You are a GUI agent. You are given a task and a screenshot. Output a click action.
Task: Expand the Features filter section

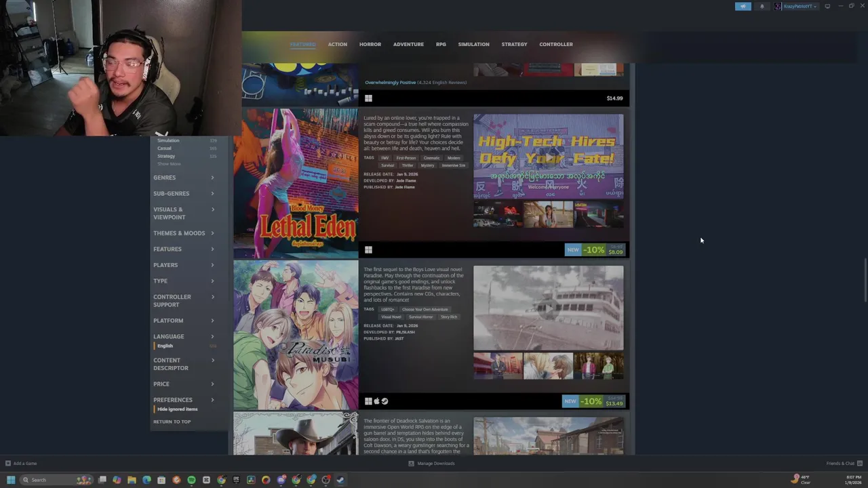184,249
